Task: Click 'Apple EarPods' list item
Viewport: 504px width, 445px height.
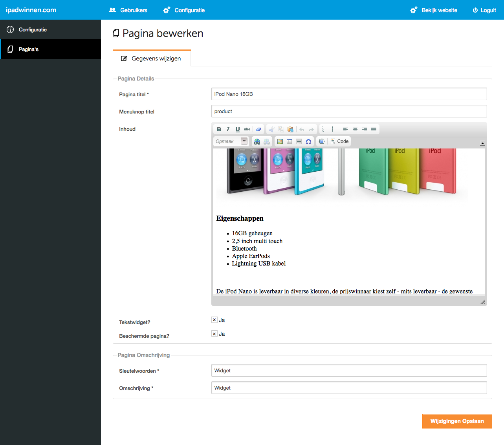Action: [251, 256]
